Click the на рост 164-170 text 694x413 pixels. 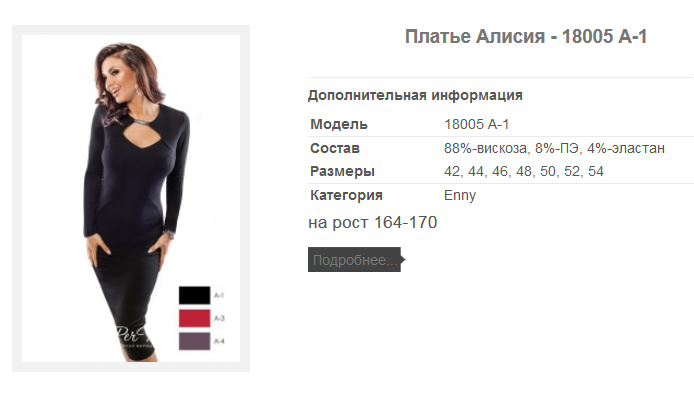pyautogui.click(x=373, y=222)
